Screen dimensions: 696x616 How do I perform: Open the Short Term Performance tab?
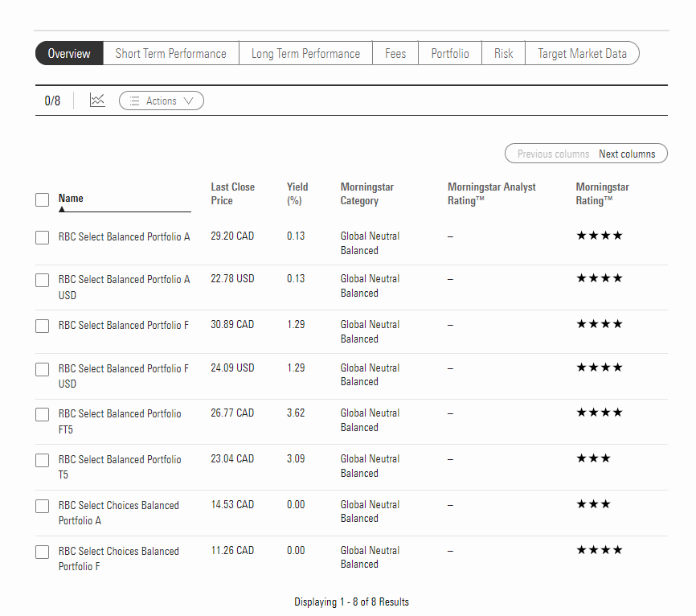pyautogui.click(x=171, y=53)
